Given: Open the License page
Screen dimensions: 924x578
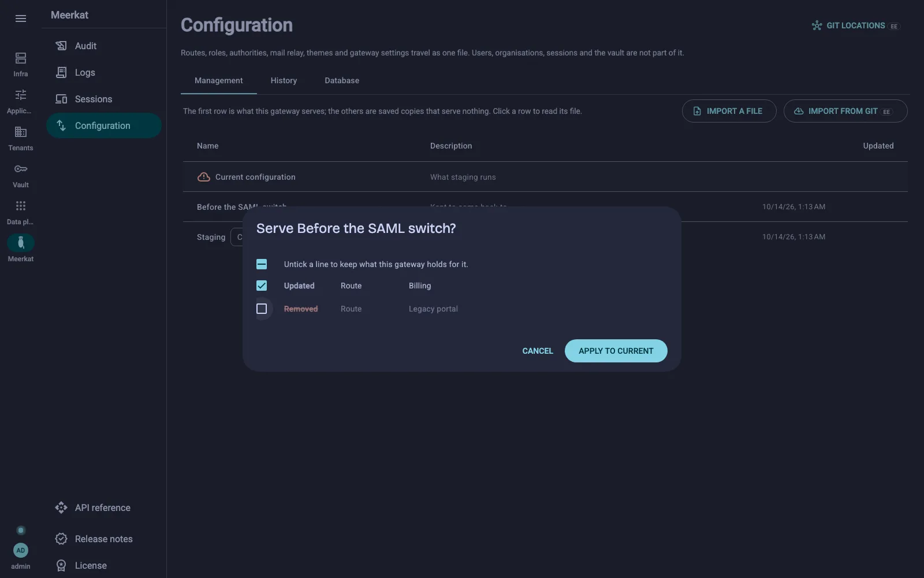Looking at the screenshot, I should point(104,565).
